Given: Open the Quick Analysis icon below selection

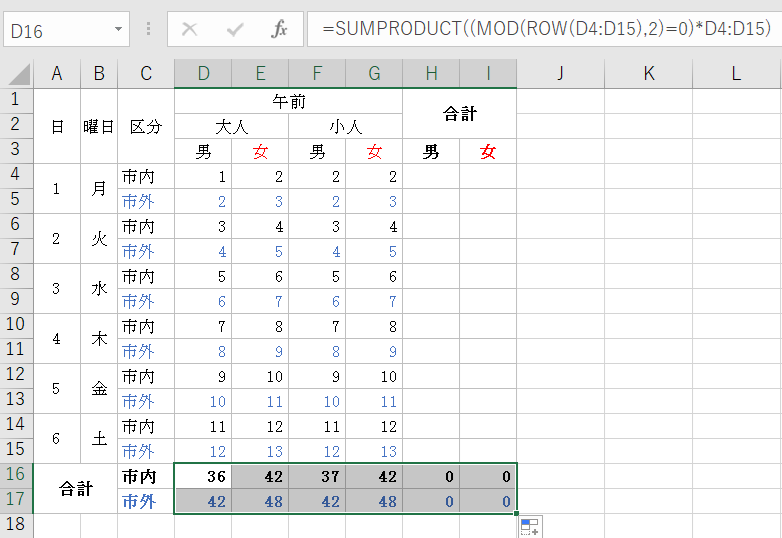Looking at the screenshot, I should pyautogui.click(x=529, y=527).
